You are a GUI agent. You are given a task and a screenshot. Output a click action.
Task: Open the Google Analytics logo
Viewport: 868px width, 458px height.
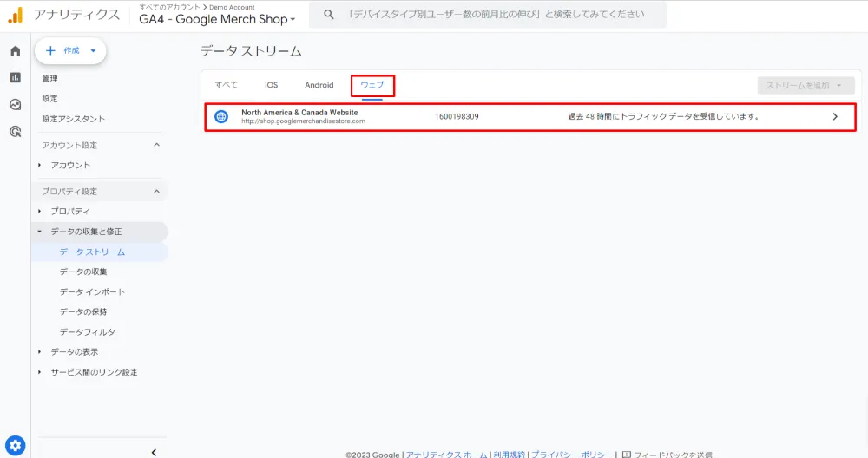click(16, 15)
